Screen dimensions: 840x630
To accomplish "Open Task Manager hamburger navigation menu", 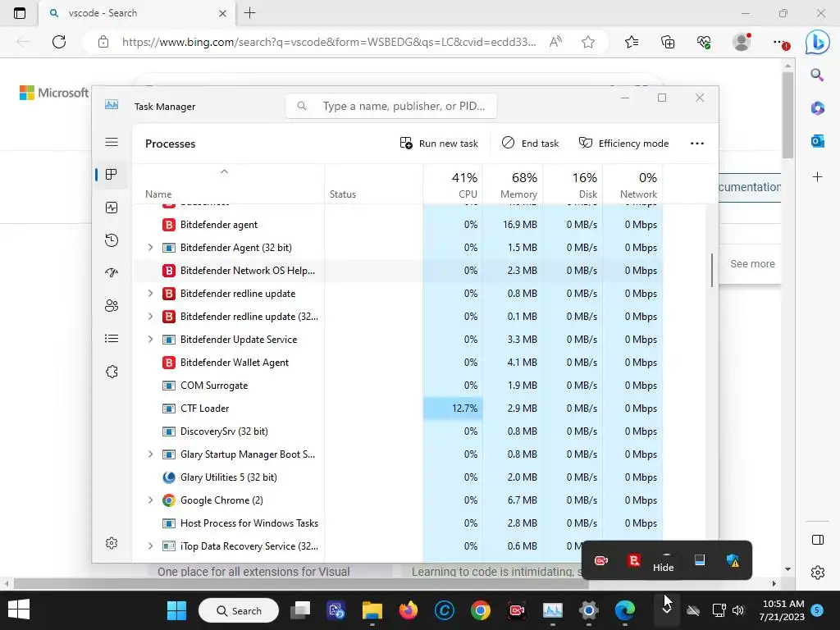I will pos(112,142).
